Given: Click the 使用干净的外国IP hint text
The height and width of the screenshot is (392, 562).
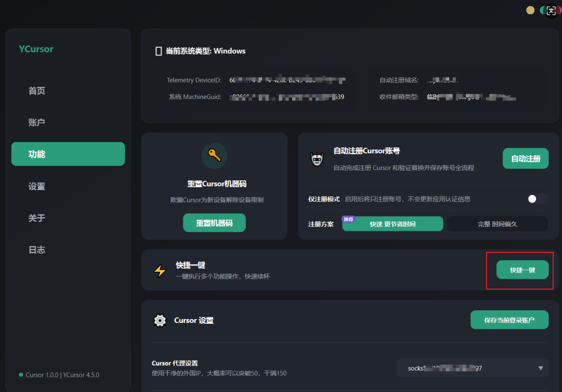Looking at the screenshot, I should pos(219,373).
